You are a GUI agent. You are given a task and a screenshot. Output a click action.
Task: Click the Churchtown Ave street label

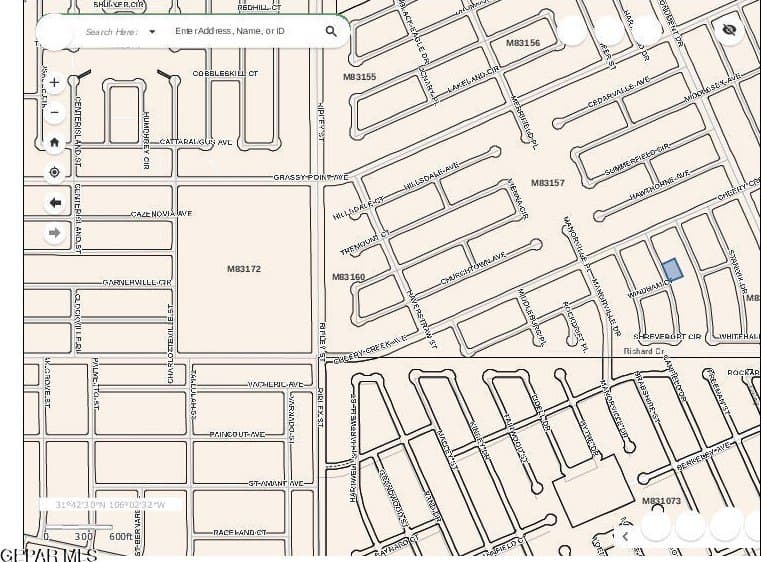click(473, 268)
